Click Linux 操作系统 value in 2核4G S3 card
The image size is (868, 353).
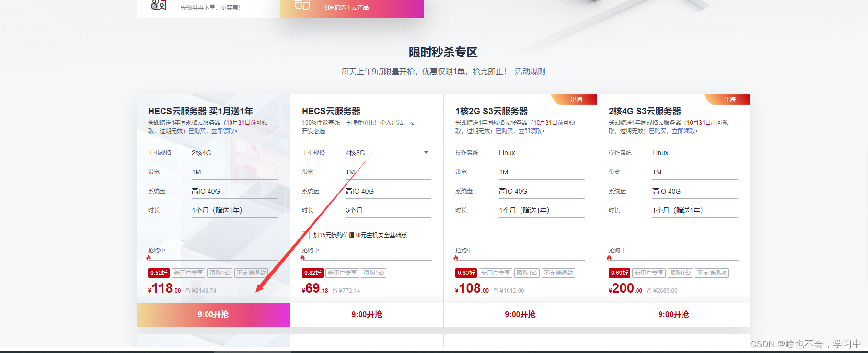(x=660, y=153)
